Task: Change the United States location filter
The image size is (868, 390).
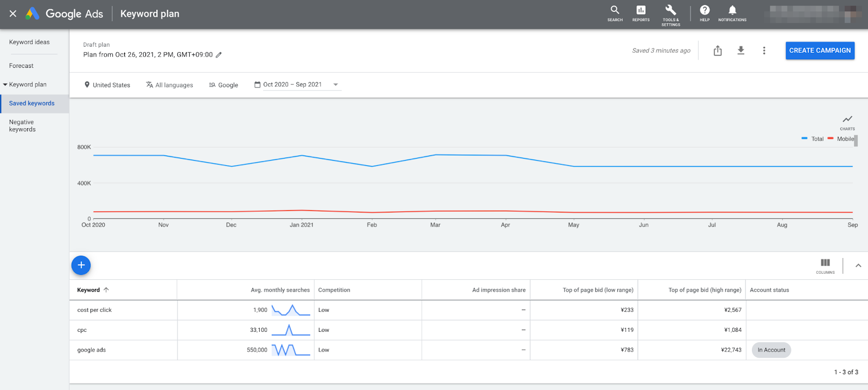Action: 107,85
